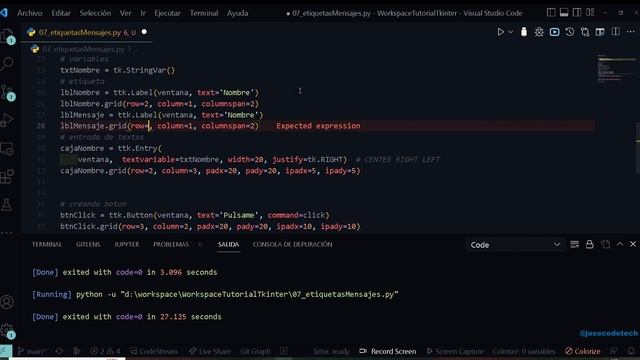Click the Expected expression error message on line 28

(318, 126)
